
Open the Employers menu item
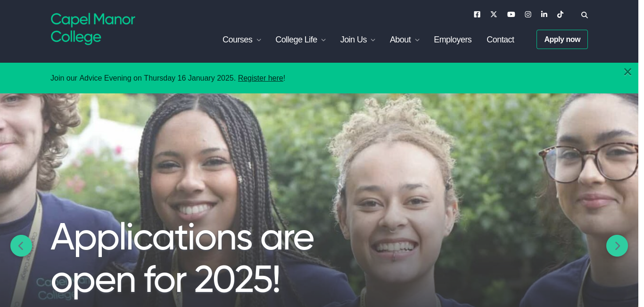[x=453, y=40]
